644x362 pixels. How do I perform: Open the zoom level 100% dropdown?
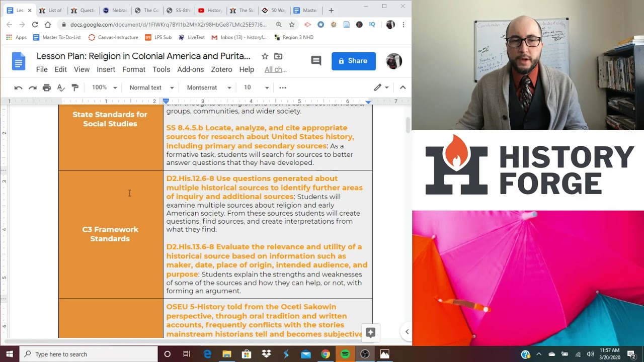pyautogui.click(x=104, y=87)
